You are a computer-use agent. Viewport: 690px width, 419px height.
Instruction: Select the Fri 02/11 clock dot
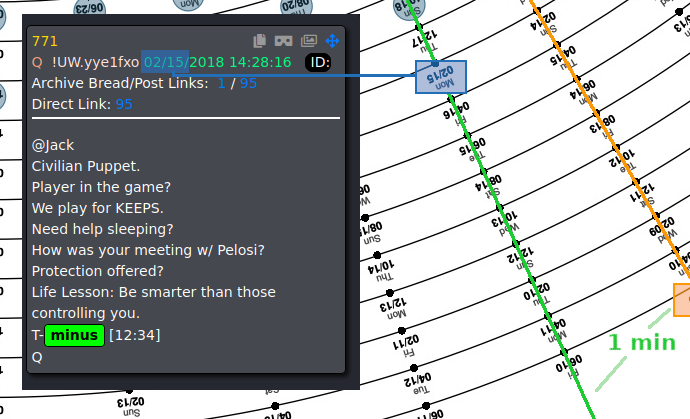[402, 330]
